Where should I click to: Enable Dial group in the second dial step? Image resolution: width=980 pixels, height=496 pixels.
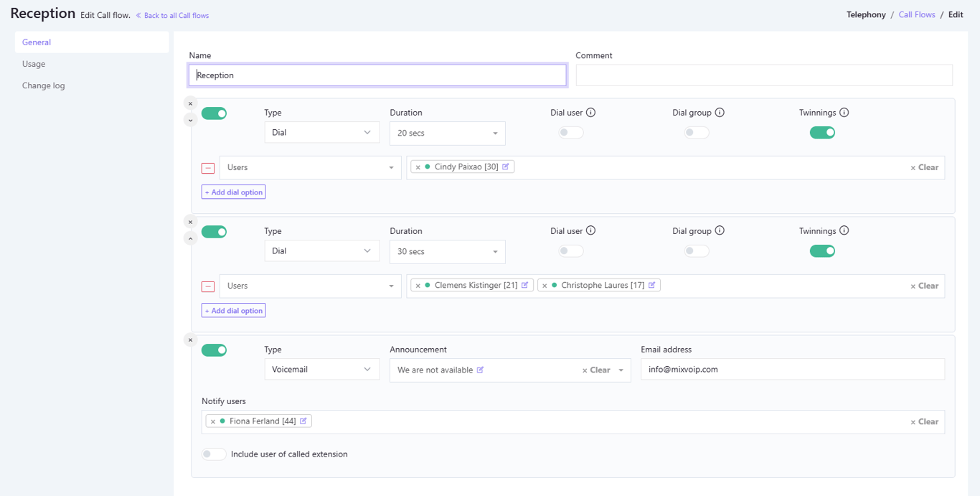(696, 251)
